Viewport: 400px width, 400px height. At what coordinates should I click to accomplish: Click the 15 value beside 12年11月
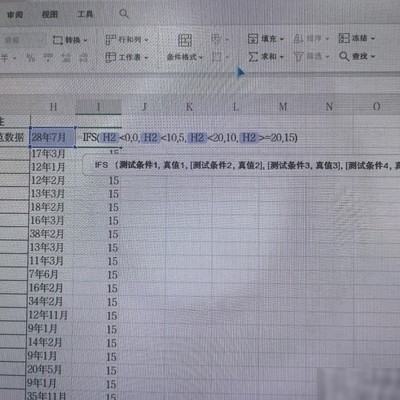tap(112, 316)
